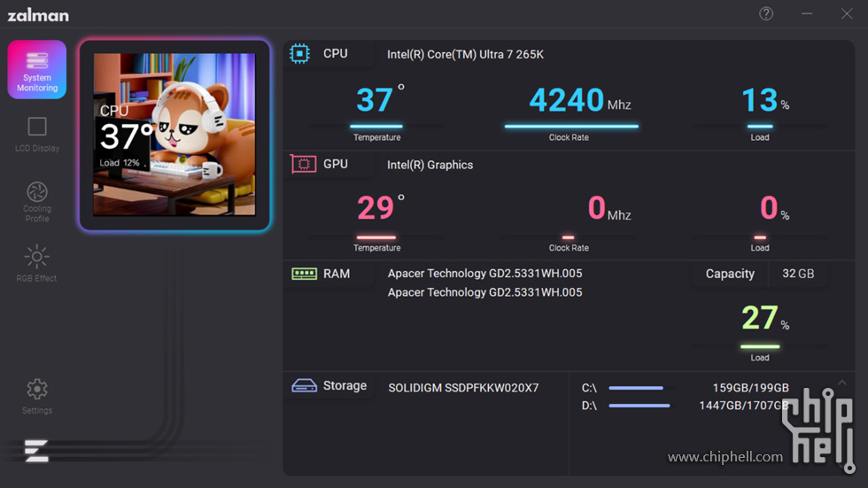
Task: Open Settings in the sidebar
Action: point(37,396)
